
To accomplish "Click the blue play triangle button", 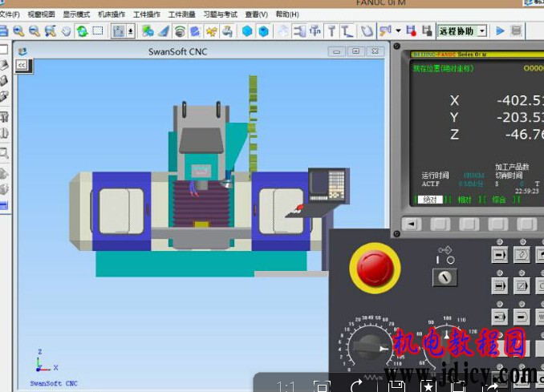I will 500,30.
